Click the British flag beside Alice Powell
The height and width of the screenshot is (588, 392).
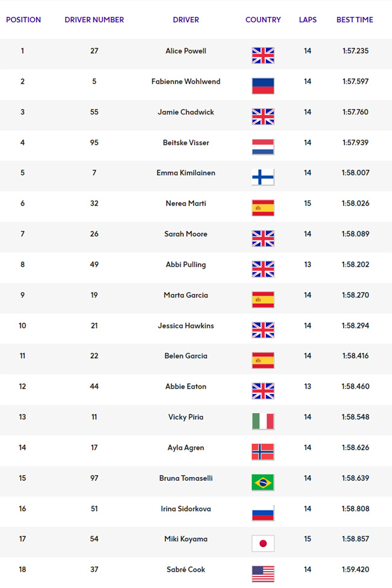click(x=263, y=55)
